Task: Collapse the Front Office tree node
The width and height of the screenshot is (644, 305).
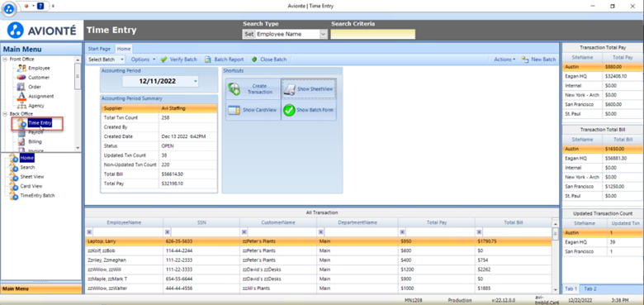Action: click(5, 60)
